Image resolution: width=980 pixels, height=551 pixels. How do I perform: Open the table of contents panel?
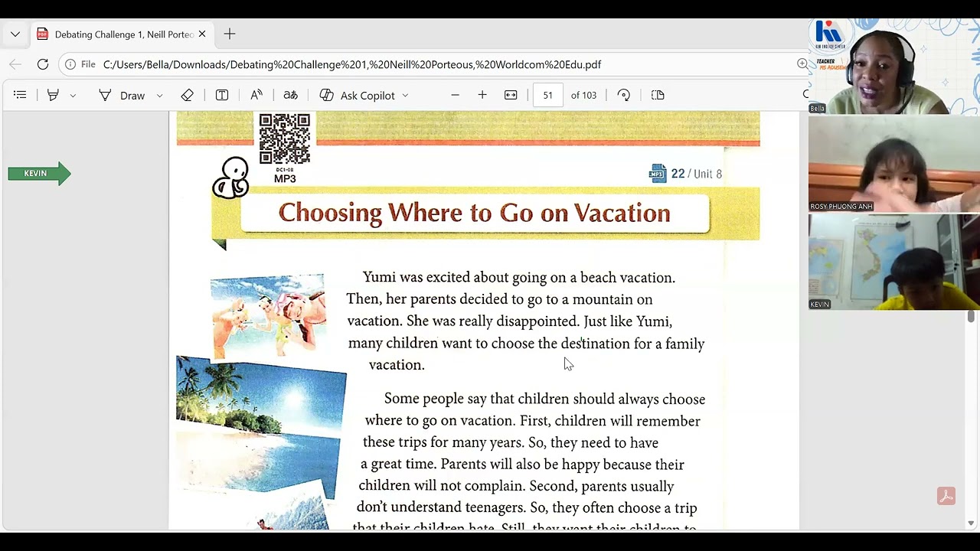click(20, 95)
